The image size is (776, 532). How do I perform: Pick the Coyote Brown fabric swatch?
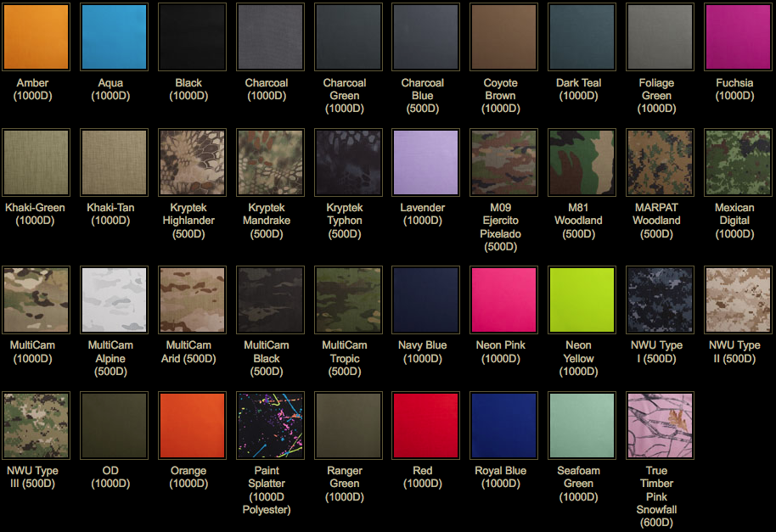pyautogui.click(x=501, y=36)
